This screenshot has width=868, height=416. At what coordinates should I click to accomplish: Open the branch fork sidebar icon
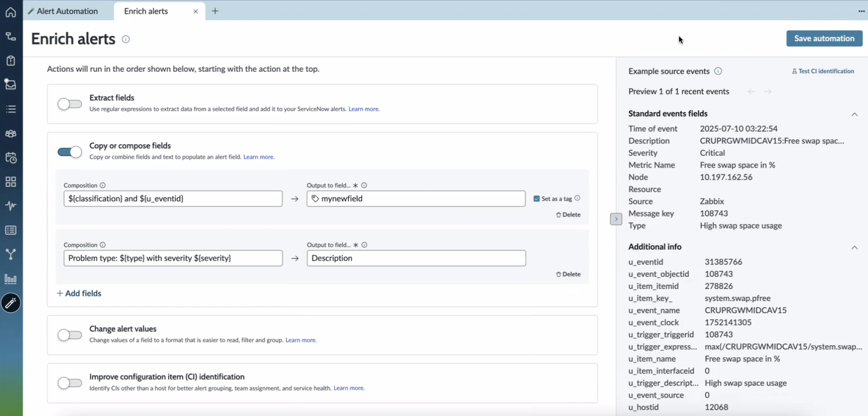tap(11, 254)
